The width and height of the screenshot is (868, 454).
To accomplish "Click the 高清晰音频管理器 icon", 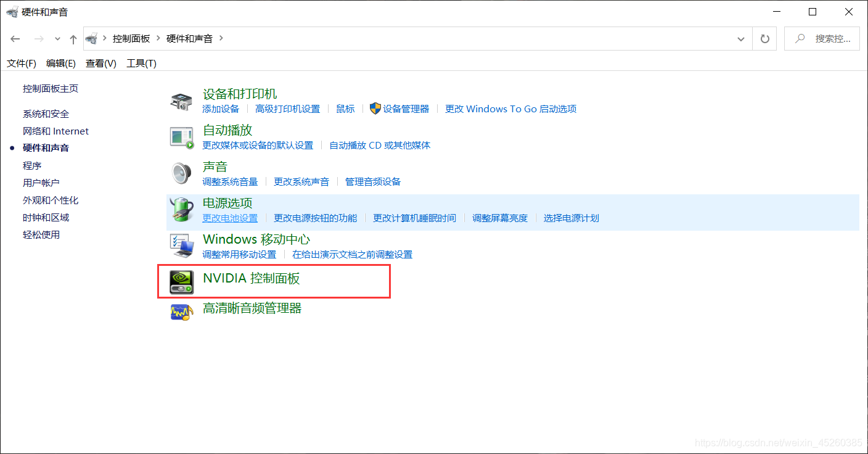I will [x=181, y=312].
